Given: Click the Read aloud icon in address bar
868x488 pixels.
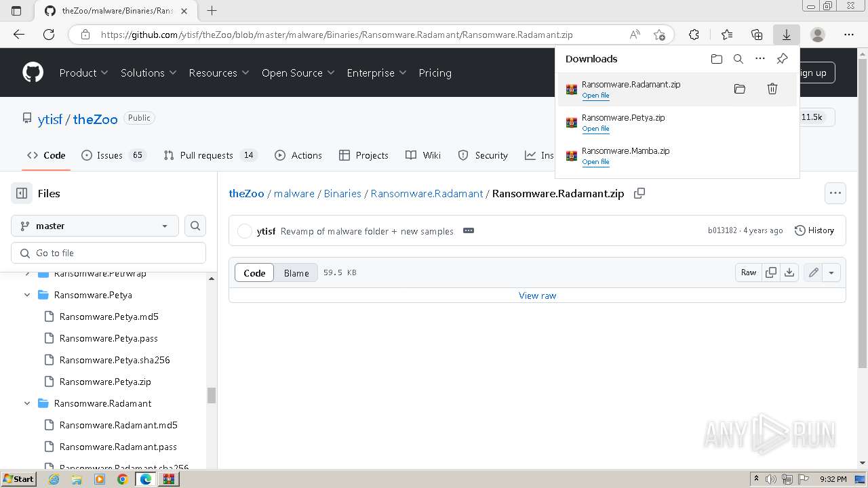Looking at the screenshot, I should [x=635, y=35].
